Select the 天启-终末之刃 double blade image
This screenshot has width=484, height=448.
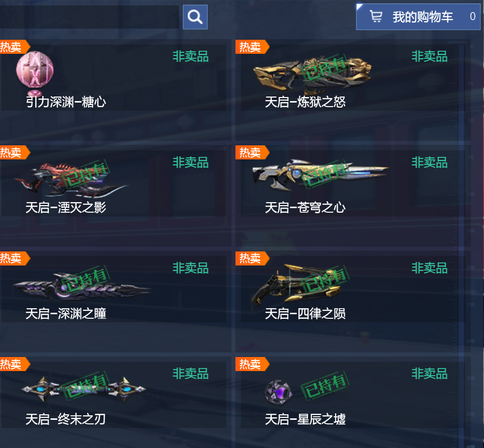point(84,389)
